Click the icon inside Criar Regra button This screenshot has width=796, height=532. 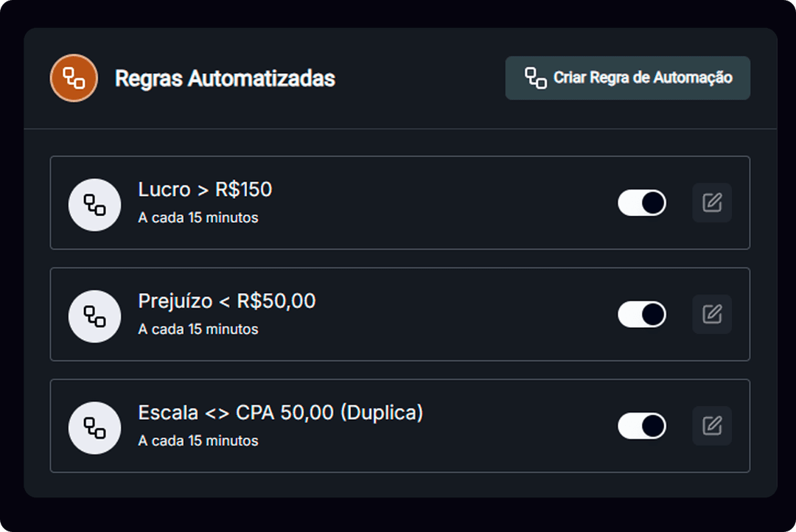click(x=535, y=78)
